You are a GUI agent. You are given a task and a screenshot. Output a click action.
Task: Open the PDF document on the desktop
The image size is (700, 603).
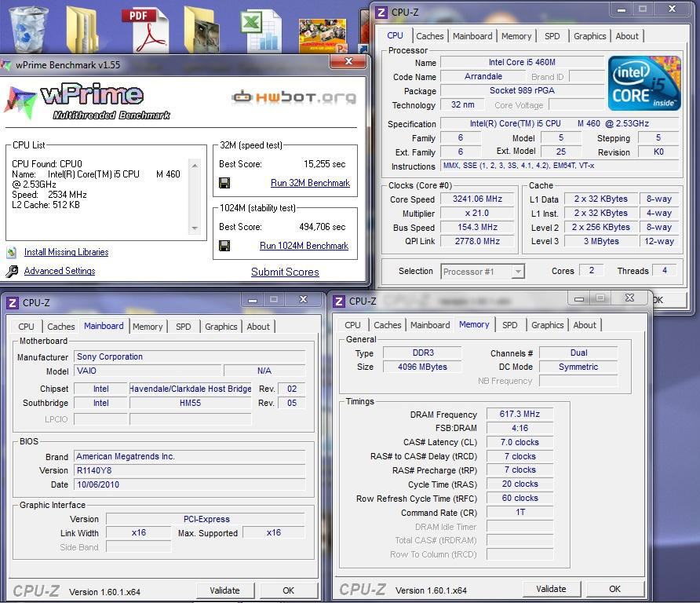pyautogui.click(x=144, y=27)
